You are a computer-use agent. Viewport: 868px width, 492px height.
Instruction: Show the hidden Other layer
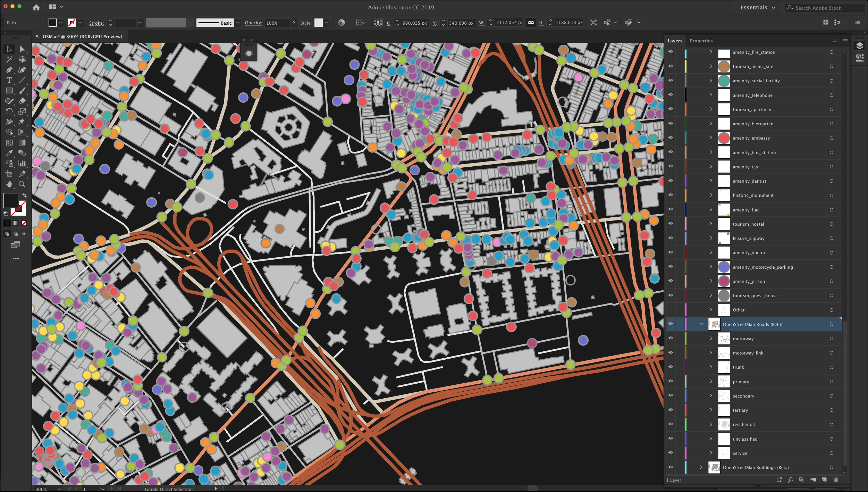point(671,310)
